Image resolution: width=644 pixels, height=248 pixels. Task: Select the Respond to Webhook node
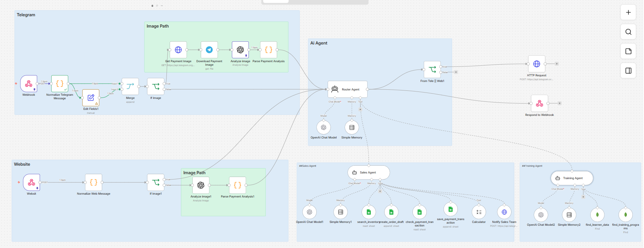tap(539, 104)
